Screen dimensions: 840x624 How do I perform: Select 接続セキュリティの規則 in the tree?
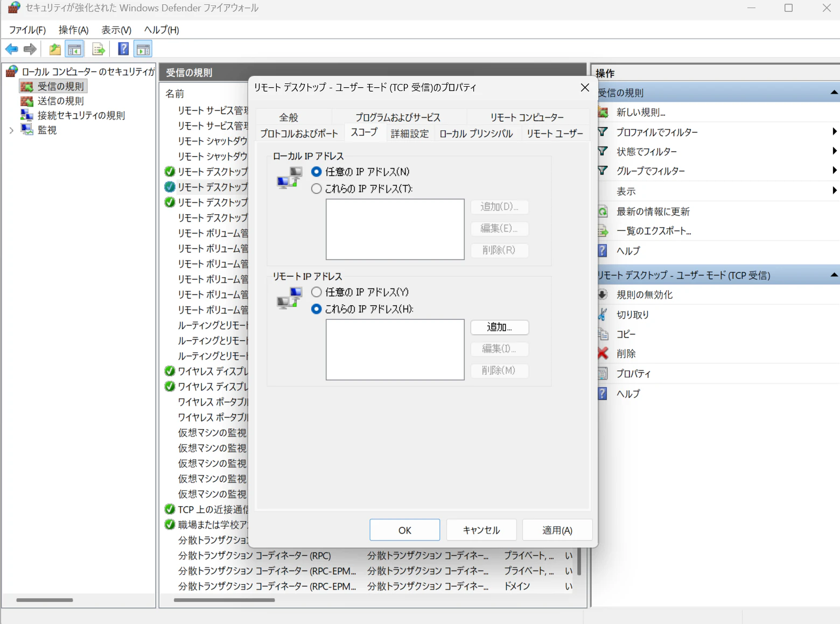tap(81, 115)
